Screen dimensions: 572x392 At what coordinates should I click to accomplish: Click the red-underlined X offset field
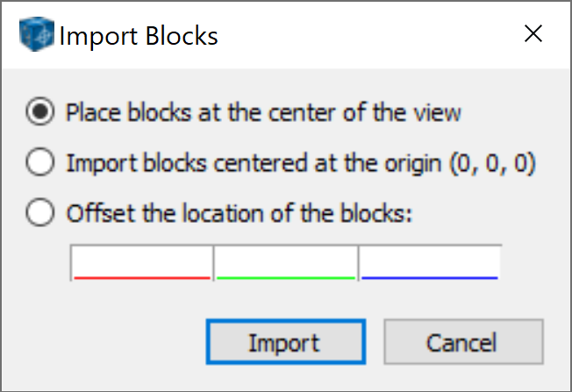click(141, 262)
